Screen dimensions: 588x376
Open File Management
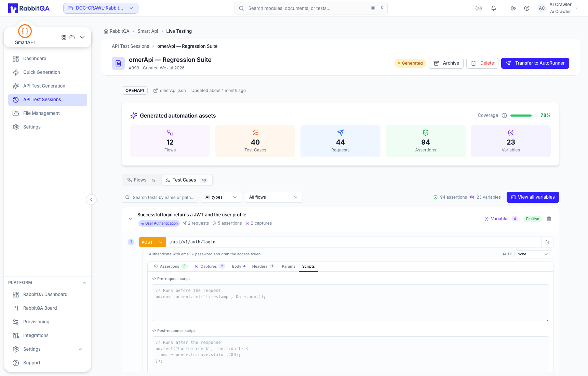48,113
